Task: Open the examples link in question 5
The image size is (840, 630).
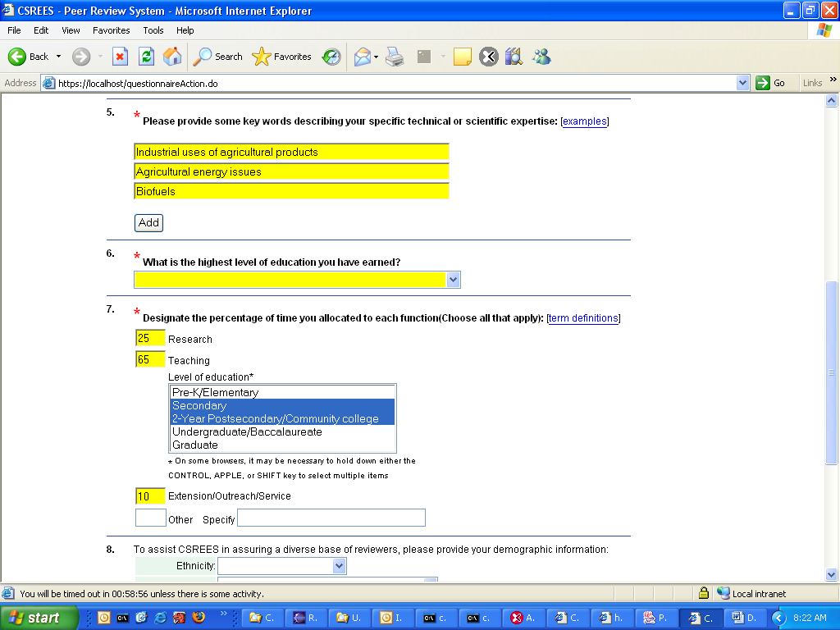Action: (584, 121)
